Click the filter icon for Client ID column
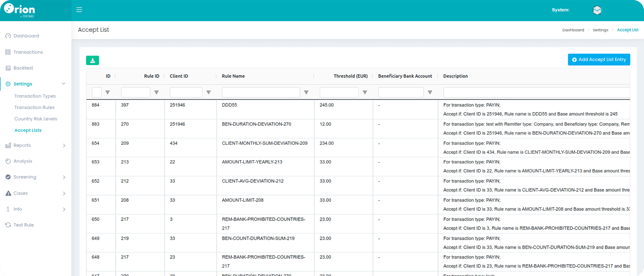 pos(209,93)
